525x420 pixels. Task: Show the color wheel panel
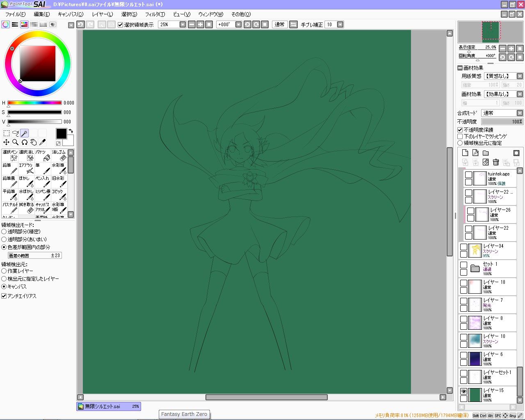click(6, 25)
